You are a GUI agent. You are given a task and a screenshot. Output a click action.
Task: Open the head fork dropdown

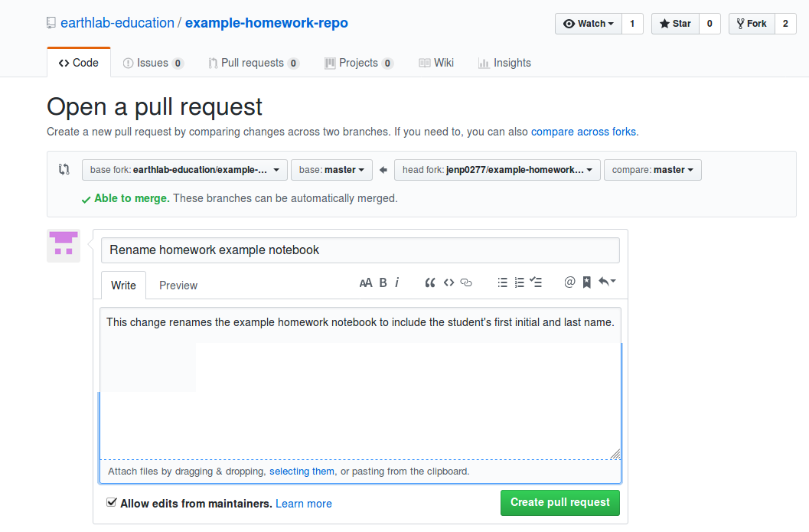497,170
